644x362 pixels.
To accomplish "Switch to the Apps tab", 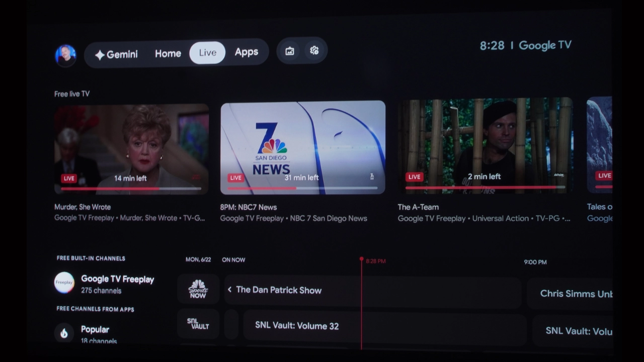I will point(247,52).
